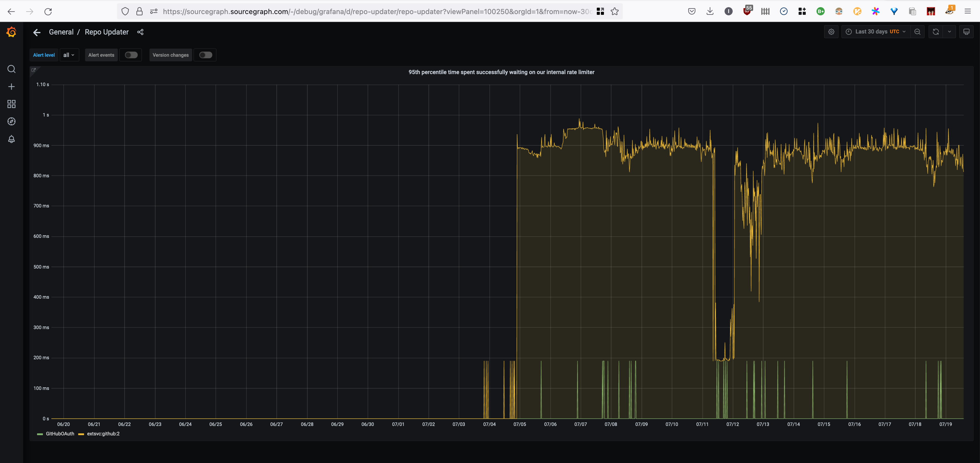
Task: Open the browser downloads icon
Action: (x=710, y=11)
